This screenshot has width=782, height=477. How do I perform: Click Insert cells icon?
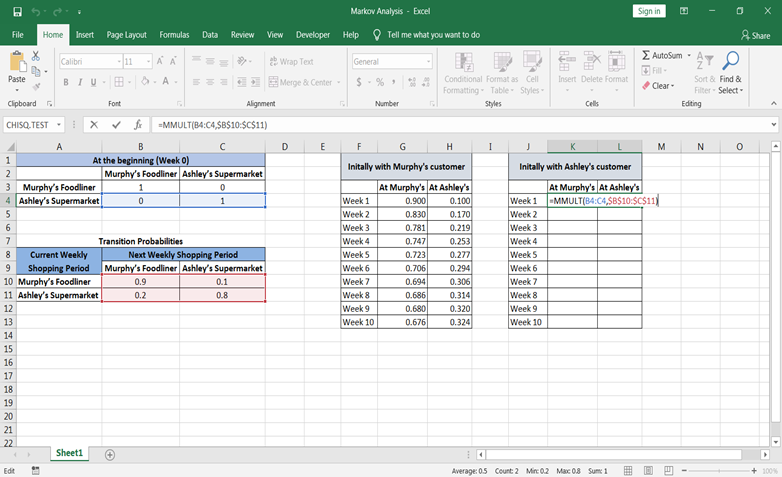coord(567,61)
